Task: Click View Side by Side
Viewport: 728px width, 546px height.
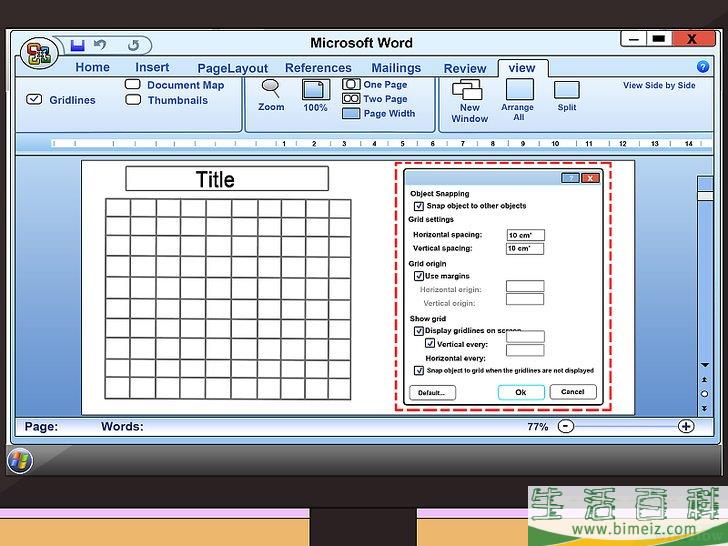Action: (659, 85)
